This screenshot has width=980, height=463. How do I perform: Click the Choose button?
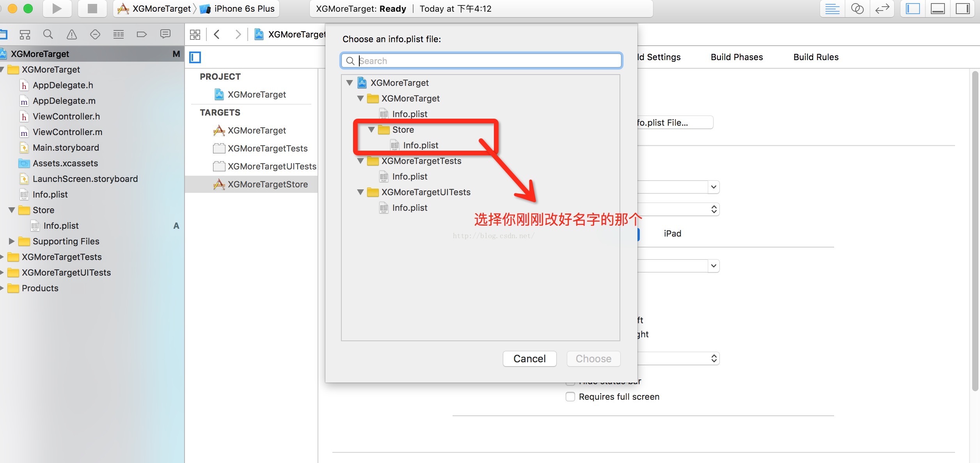(593, 358)
